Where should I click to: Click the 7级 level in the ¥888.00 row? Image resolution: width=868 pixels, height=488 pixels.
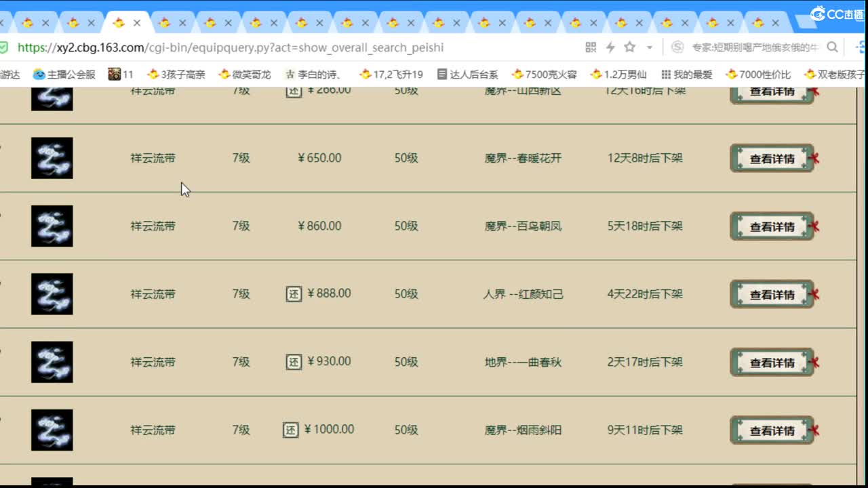241,294
